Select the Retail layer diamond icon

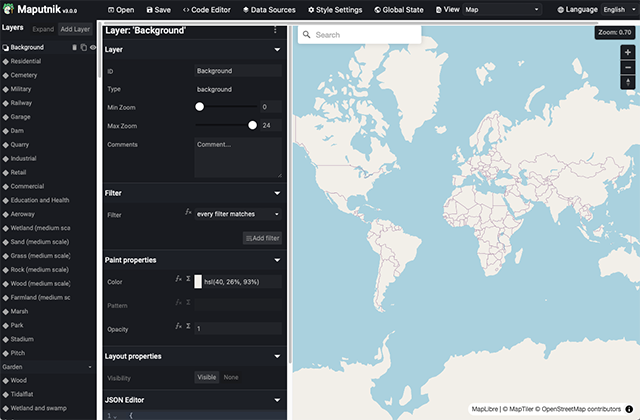click(6, 173)
